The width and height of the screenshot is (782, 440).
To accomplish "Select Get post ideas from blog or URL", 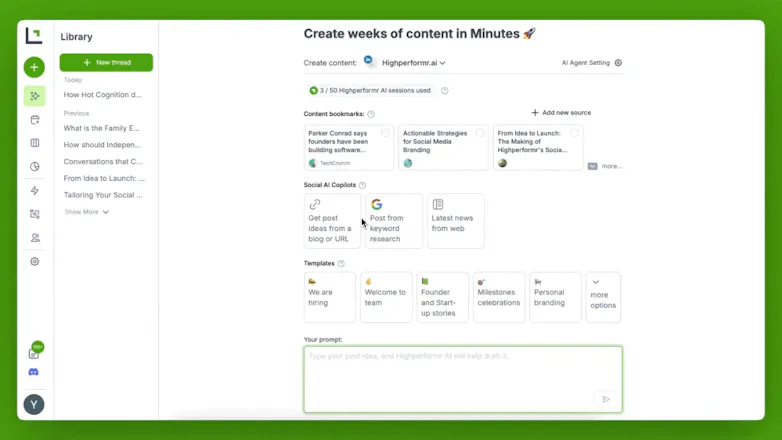I will coord(332,220).
